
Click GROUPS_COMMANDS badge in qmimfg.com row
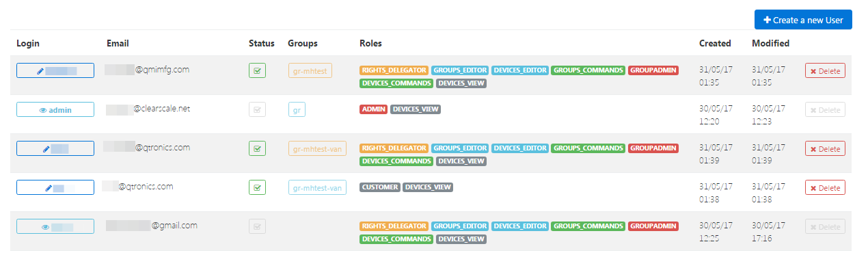[588, 70]
